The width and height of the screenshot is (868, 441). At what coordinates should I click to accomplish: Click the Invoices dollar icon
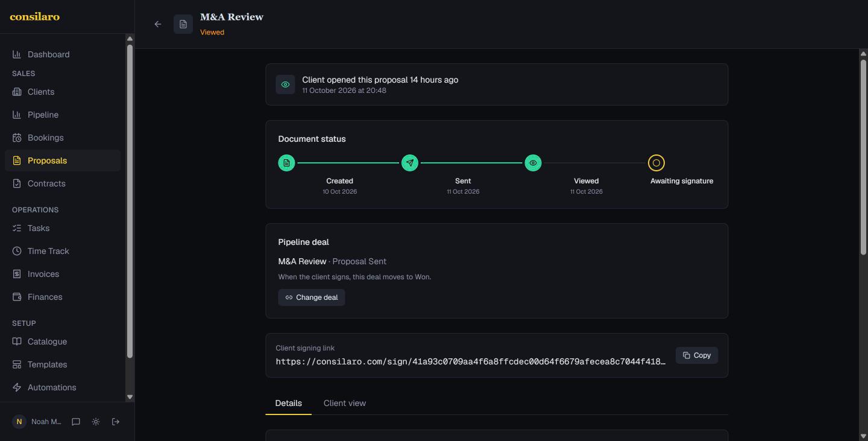[x=17, y=274]
